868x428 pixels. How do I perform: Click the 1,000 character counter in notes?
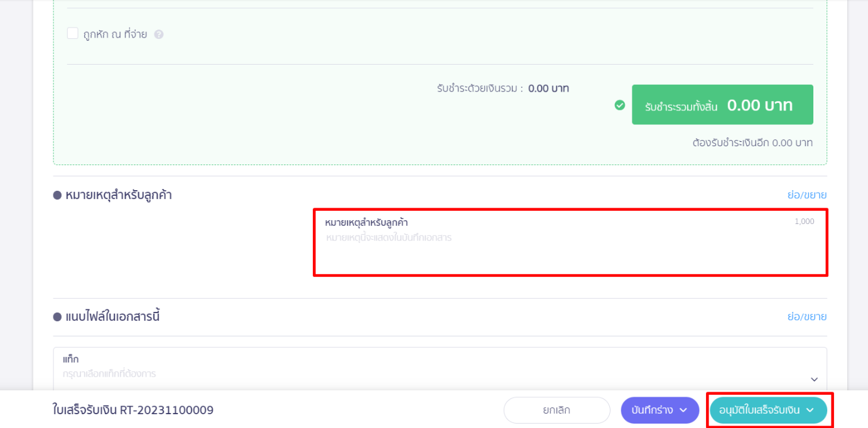[x=804, y=222]
